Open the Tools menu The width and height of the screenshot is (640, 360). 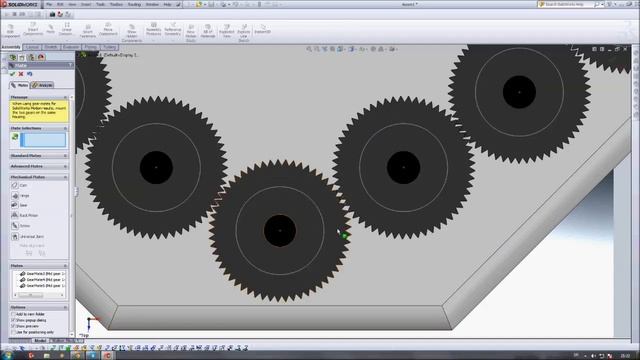(x=100, y=4)
